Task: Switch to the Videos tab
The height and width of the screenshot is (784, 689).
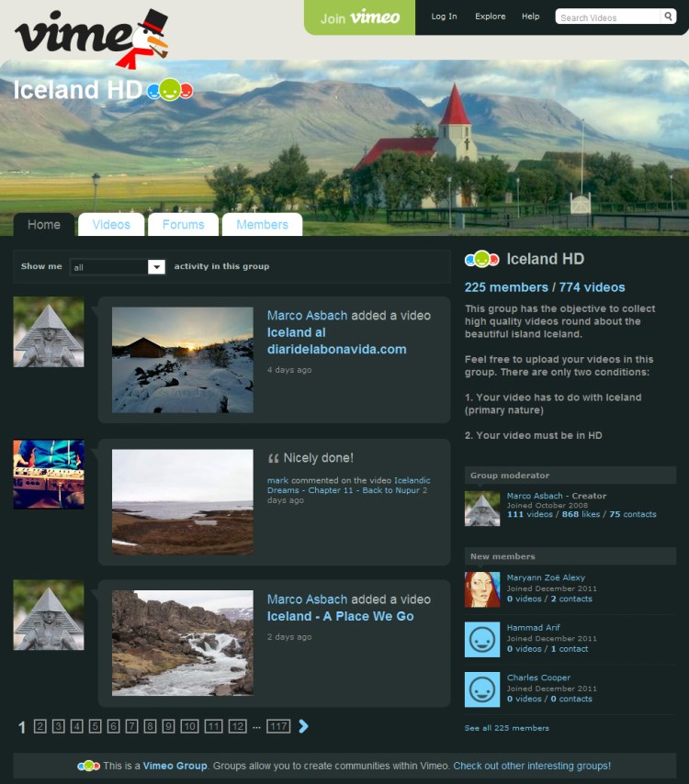Action: 111,224
